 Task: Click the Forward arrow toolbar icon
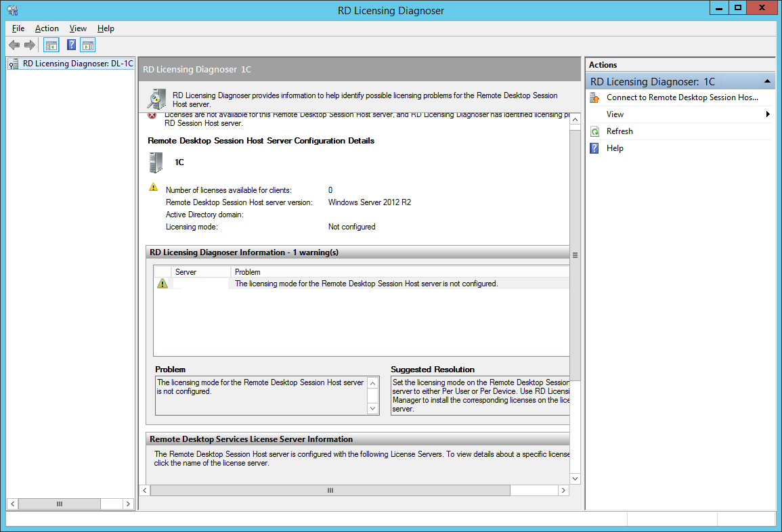[x=30, y=45]
